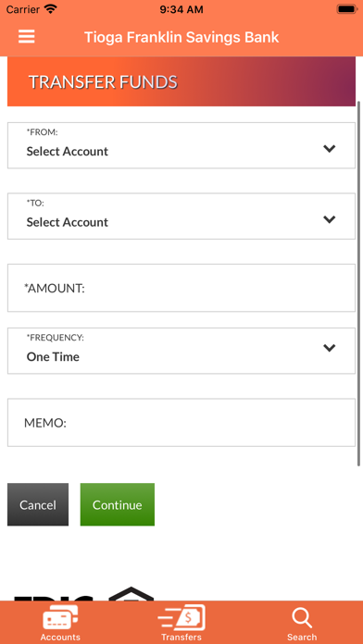Open the FROM Select Account field
The image size is (363, 644).
pyautogui.click(x=181, y=145)
